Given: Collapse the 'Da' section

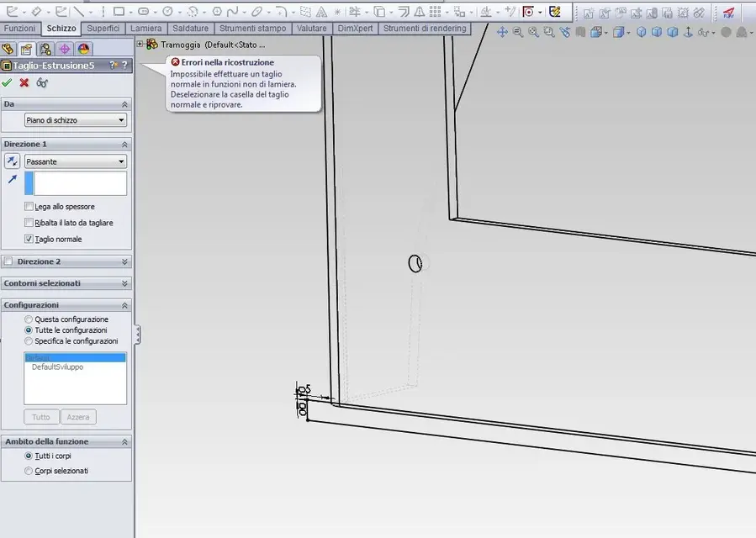Looking at the screenshot, I should tap(124, 104).
